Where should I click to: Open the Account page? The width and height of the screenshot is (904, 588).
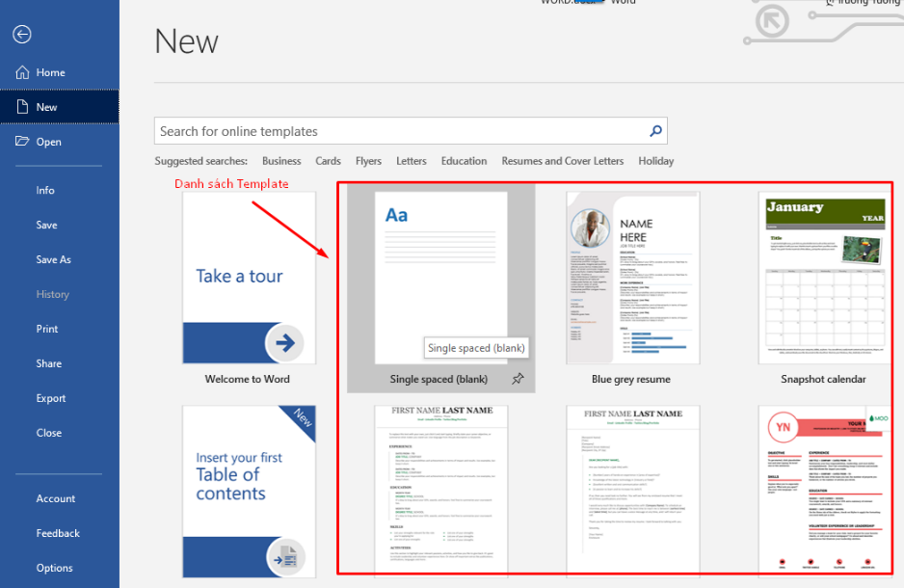pyautogui.click(x=55, y=498)
